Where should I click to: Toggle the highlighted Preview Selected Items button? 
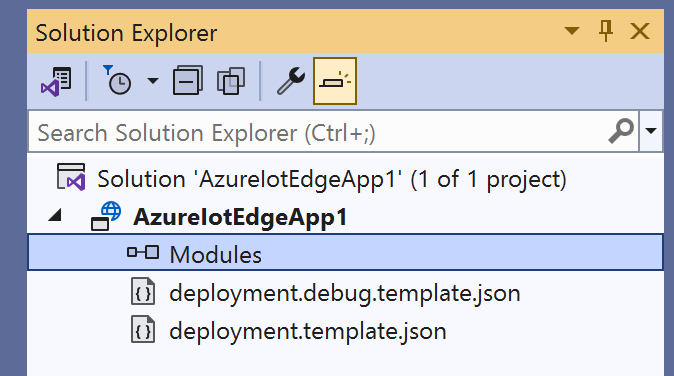pos(335,81)
